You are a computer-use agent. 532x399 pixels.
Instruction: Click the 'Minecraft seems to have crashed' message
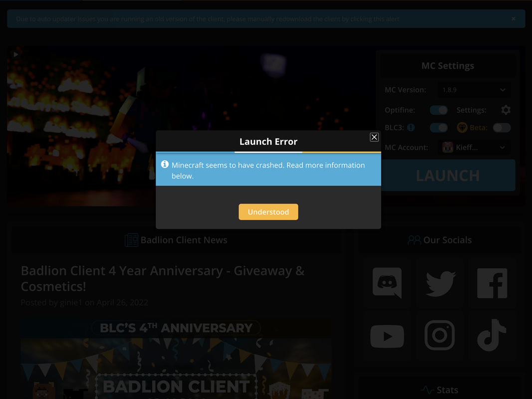[268, 171]
